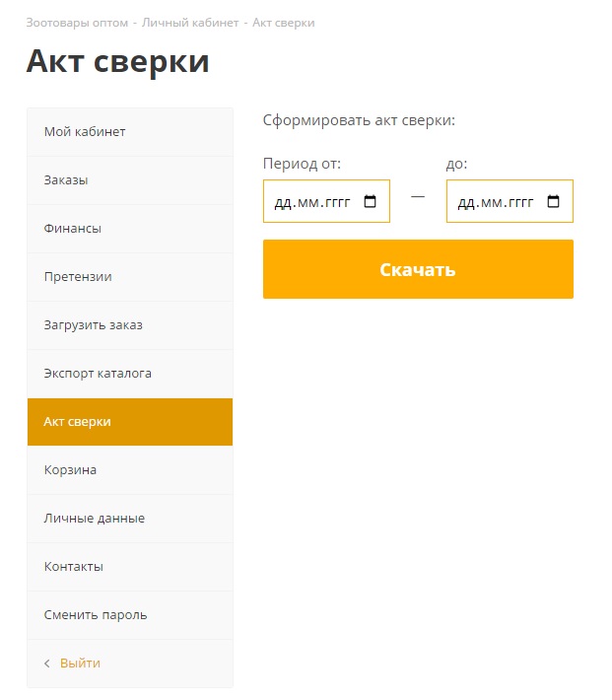Click the 'до:' label
This screenshot has height=700, width=612.
(456, 164)
